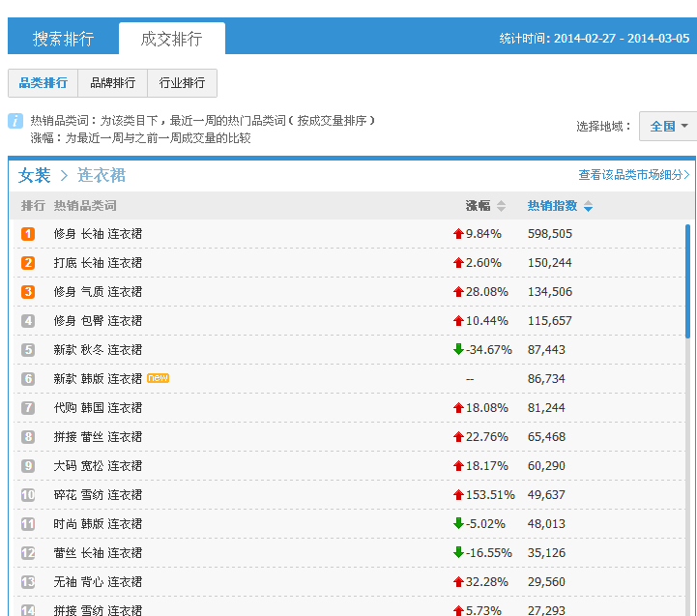Click red up arrow beside 153.51%
The image size is (697, 616).
click(458, 494)
